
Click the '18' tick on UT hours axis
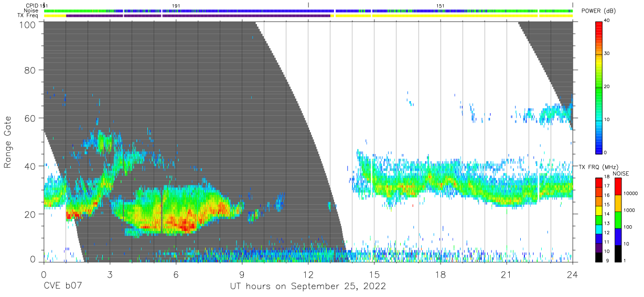[x=441, y=274]
